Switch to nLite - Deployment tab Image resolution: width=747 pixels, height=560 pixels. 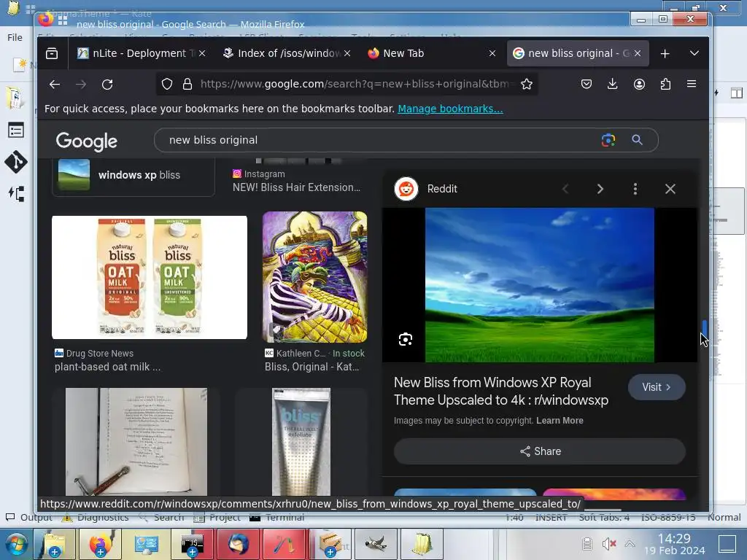click(x=142, y=53)
